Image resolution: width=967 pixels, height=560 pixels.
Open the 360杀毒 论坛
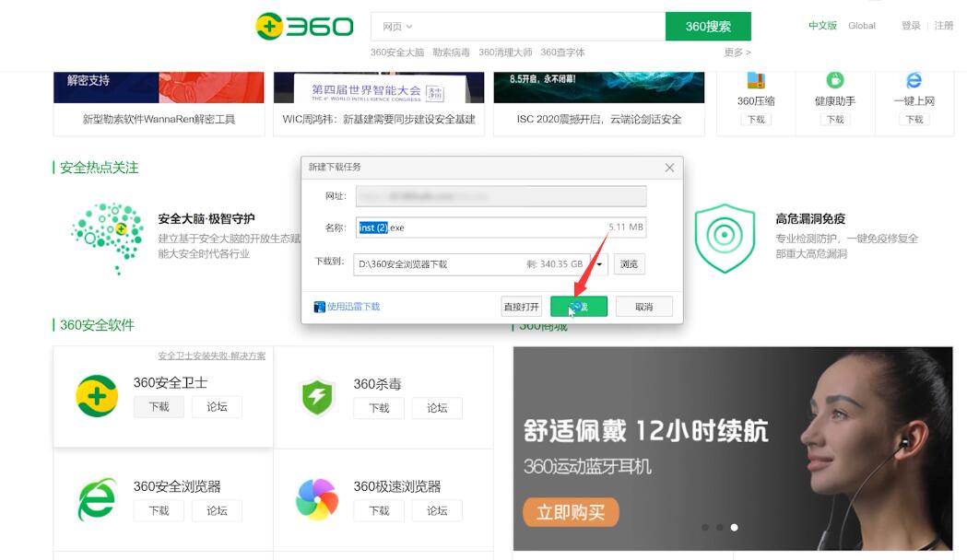tap(437, 408)
